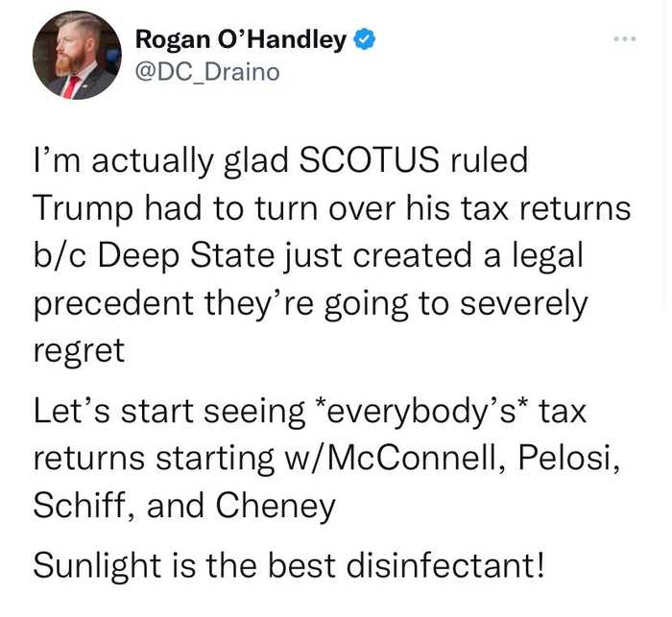Open the three-dot more options menu
The image size is (672, 617).
coord(625,39)
